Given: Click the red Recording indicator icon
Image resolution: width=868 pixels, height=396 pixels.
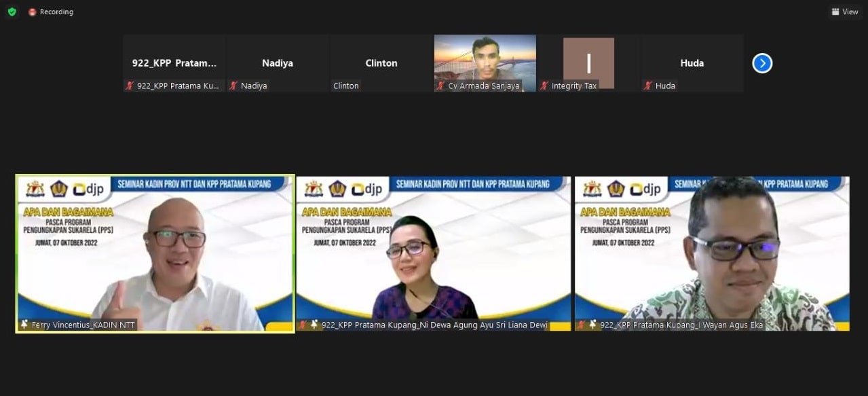Looking at the screenshot, I should pyautogui.click(x=32, y=12).
